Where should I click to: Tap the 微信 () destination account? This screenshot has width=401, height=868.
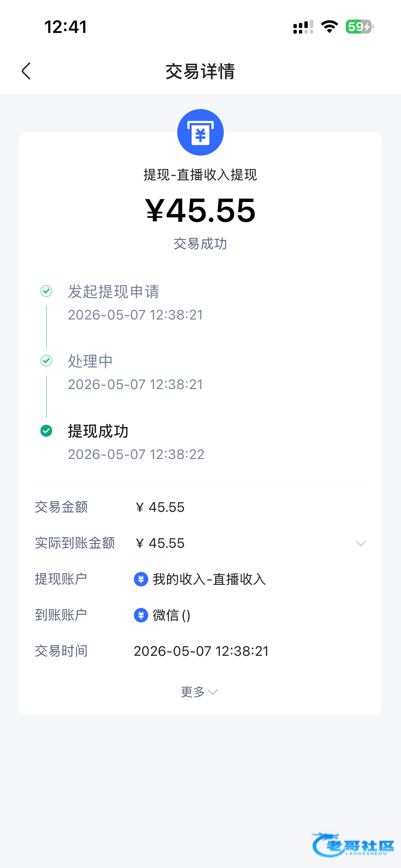[x=171, y=615]
